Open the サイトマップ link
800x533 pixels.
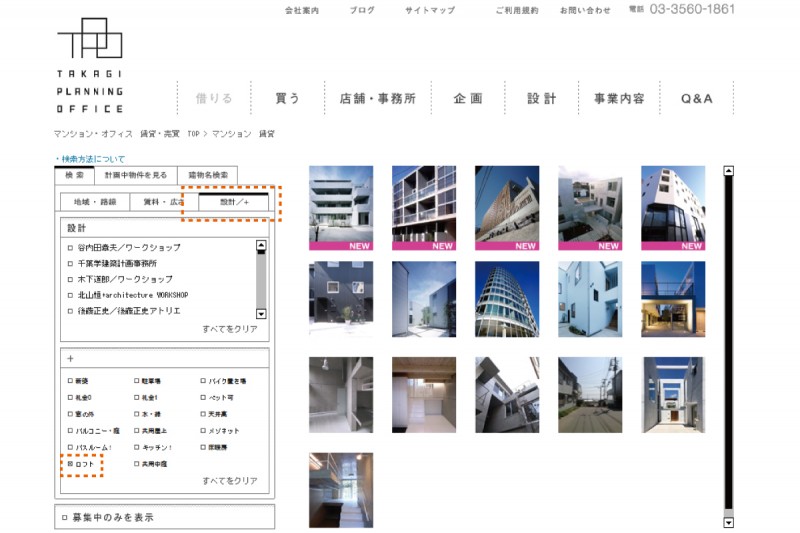430,10
